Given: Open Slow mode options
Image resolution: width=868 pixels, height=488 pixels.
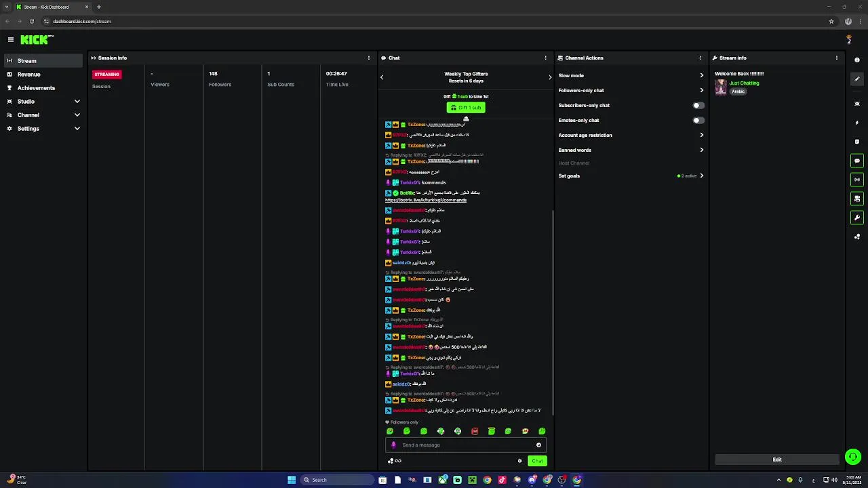Looking at the screenshot, I should coord(631,75).
